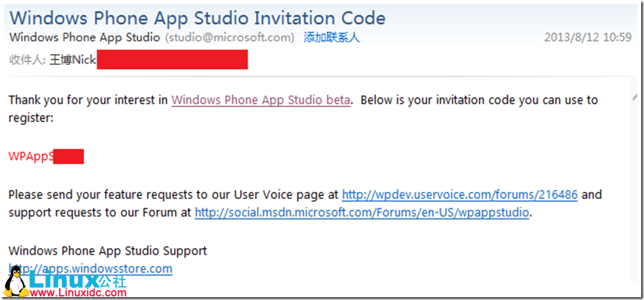
Task: Click the www.Linuxidc.com watermark text
Action: coord(81,293)
